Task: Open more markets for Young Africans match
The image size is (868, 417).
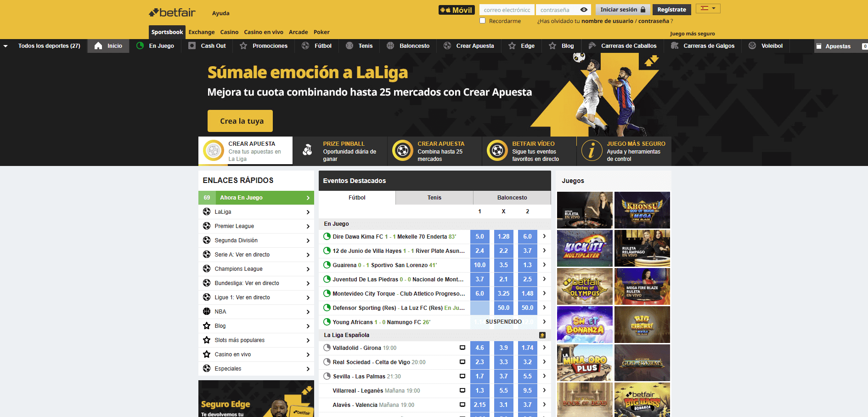Action: tap(544, 322)
